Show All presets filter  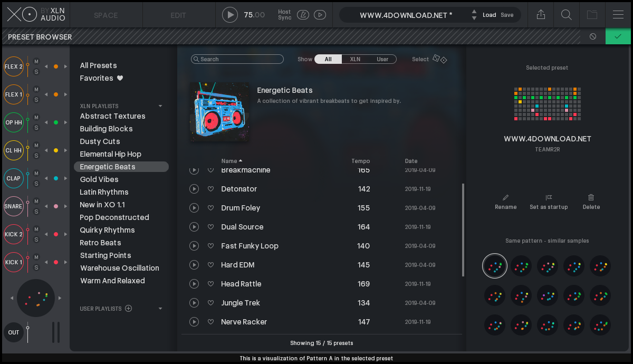pos(328,59)
